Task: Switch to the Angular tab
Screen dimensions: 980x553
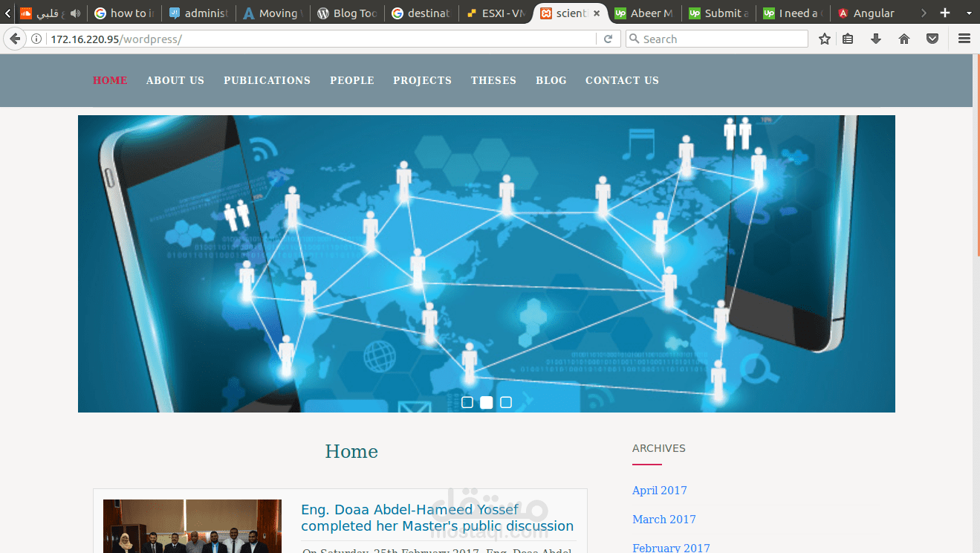Action: (x=874, y=13)
